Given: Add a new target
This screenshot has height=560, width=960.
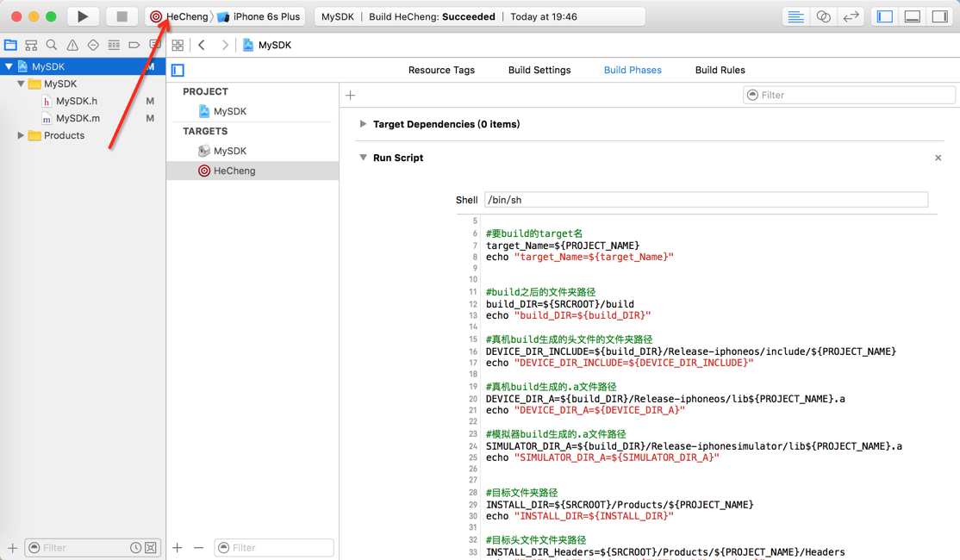Looking at the screenshot, I should pyautogui.click(x=177, y=548).
